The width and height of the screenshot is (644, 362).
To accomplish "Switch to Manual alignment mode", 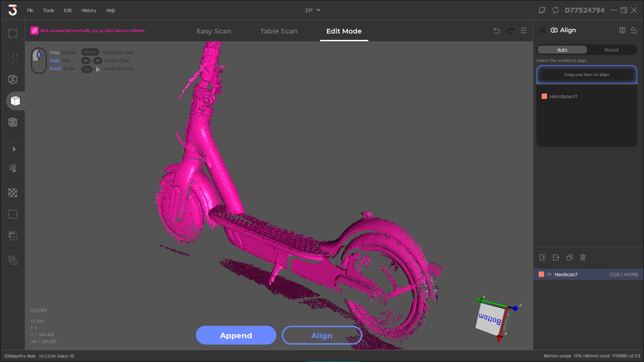I will 611,50.
